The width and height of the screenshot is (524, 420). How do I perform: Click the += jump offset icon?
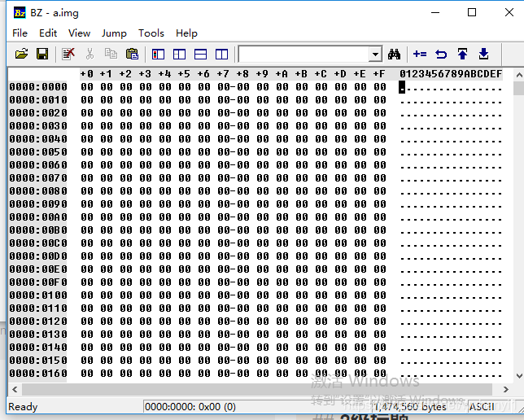(420, 54)
